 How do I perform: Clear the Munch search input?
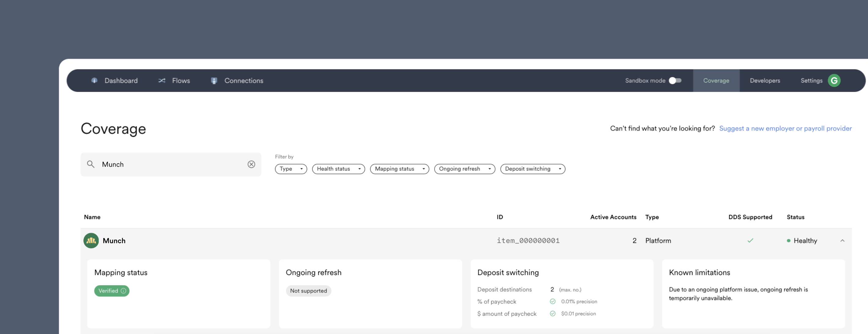(x=252, y=164)
